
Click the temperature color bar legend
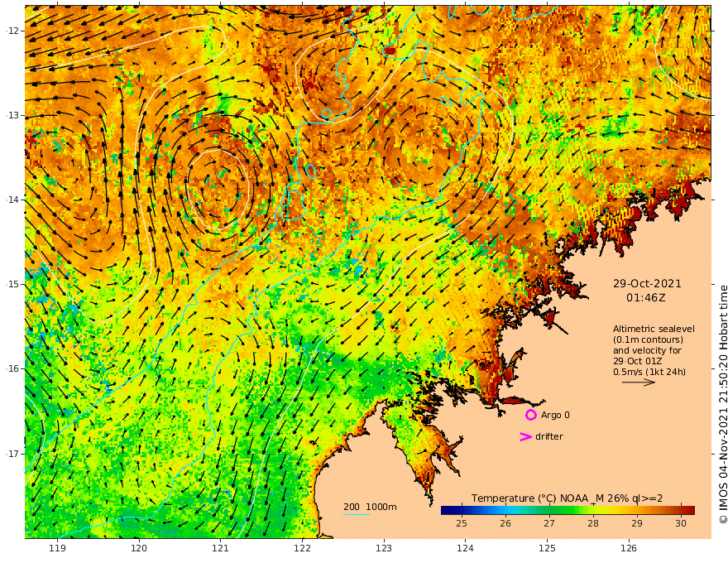(568, 510)
